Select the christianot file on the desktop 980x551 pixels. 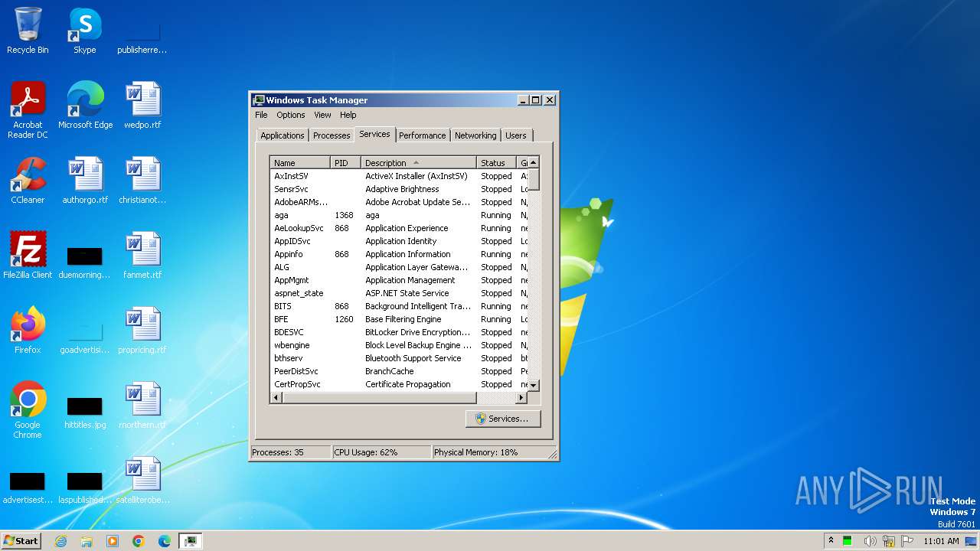click(142, 181)
